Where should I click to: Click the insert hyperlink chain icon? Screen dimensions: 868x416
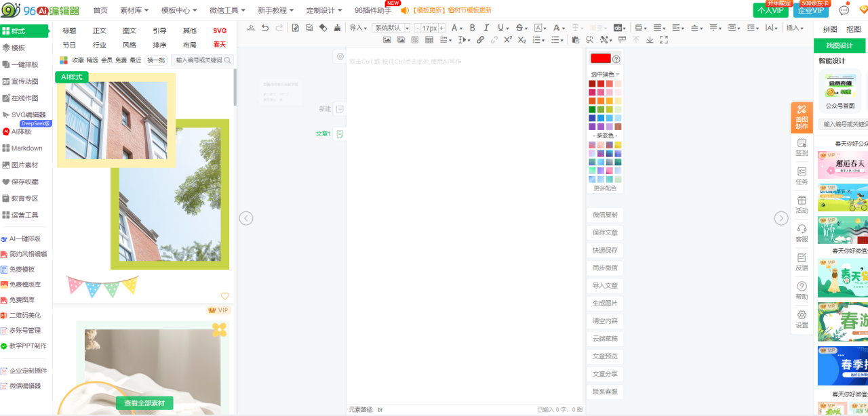(480, 40)
